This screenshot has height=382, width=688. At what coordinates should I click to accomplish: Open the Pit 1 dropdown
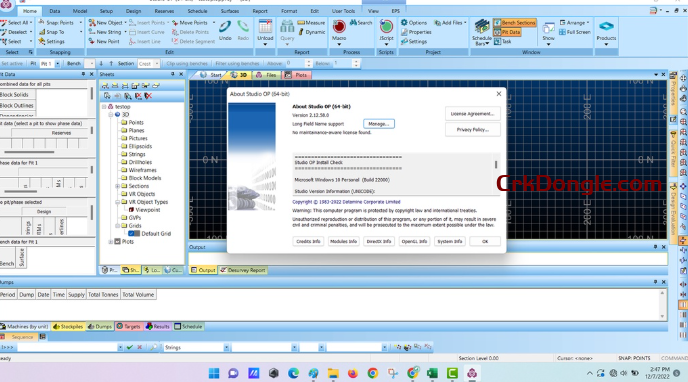point(57,64)
